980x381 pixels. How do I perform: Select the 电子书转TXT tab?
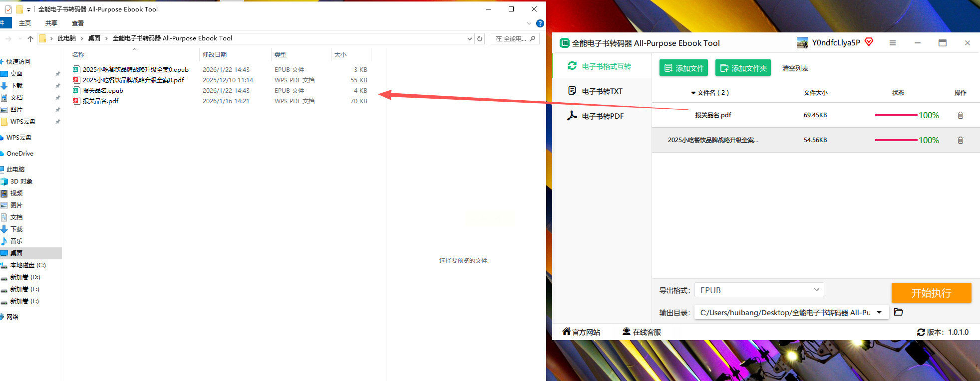602,91
